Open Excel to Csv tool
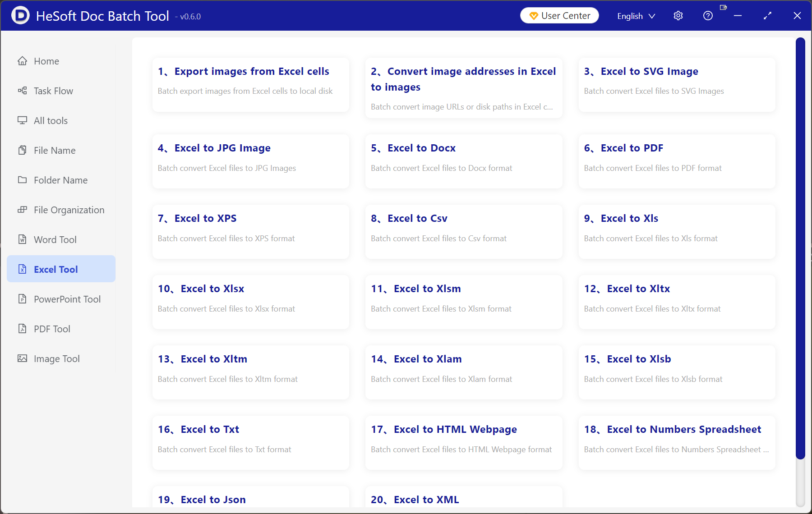This screenshot has height=514, width=812. (x=464, y=232)
